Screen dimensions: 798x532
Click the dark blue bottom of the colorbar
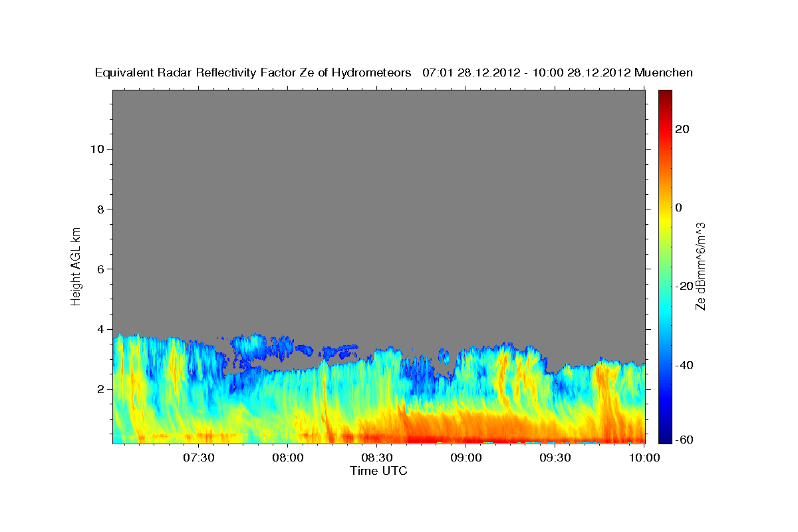pyautogui.click(x=664, y=439)
